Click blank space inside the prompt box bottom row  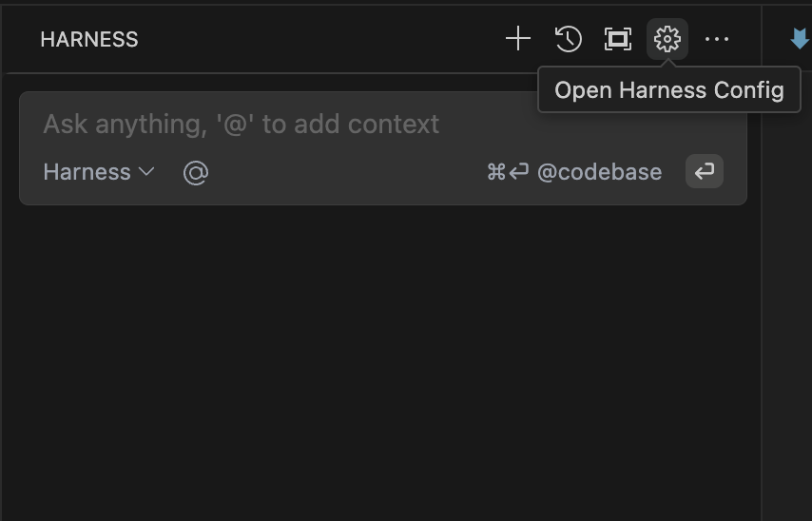tap(342, 173)
